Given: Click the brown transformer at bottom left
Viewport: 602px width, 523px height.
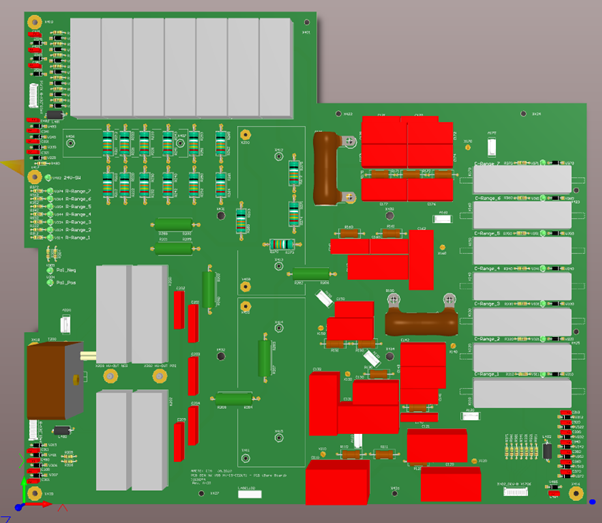Looking at the screenshot, I should coord(56,380).
